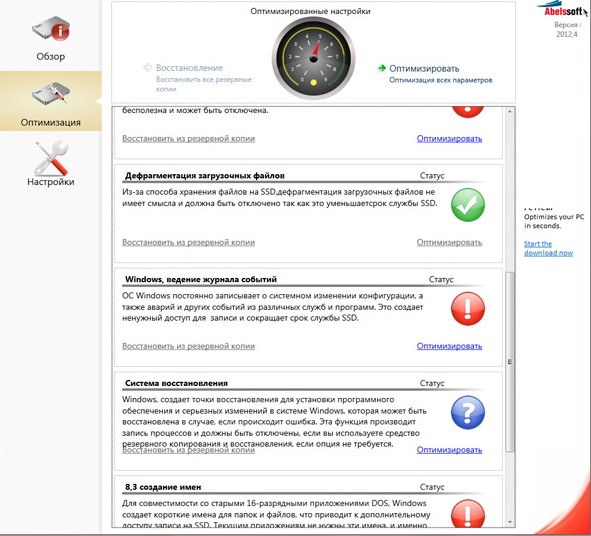Click red warning status for Windows журнала событий
This screenshot has width=591, height=536.
(x=468, y=308)
